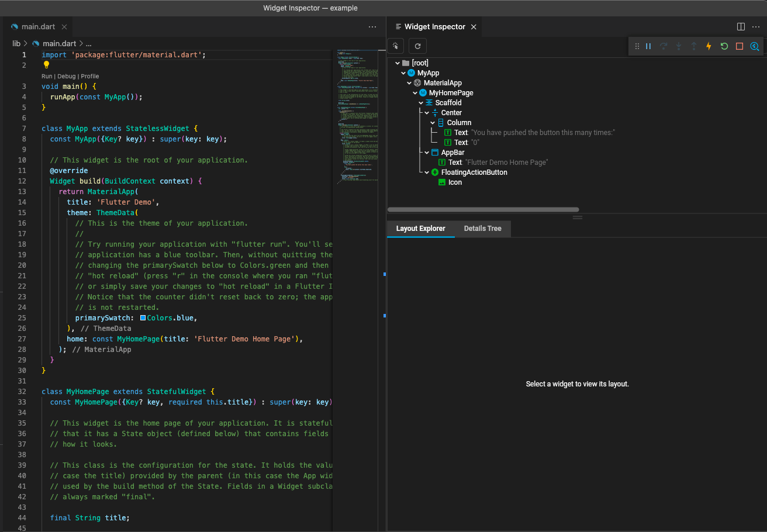Split the Widget Inspector editor
Screen dimensions: 767x532
[x=741, y=27]
